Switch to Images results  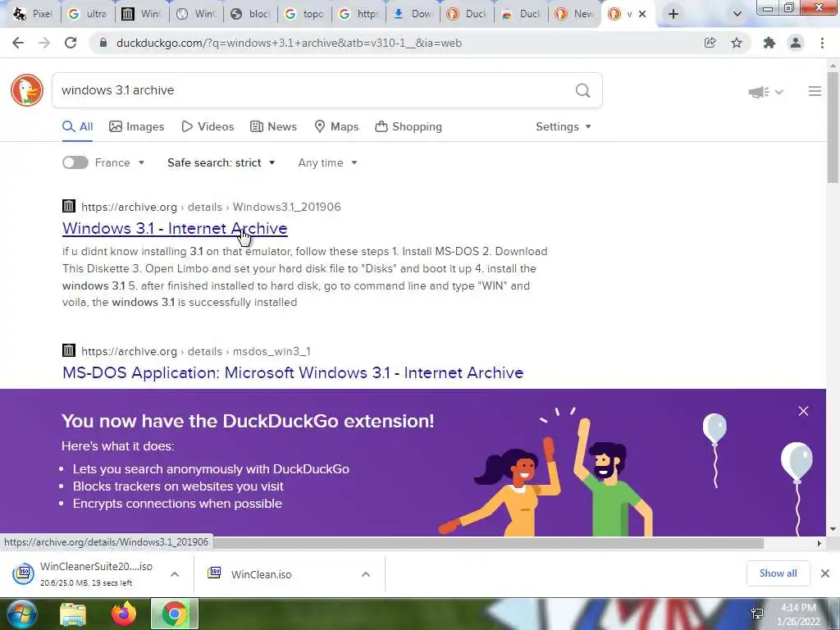pyautogui.click(x=137, y=126)
